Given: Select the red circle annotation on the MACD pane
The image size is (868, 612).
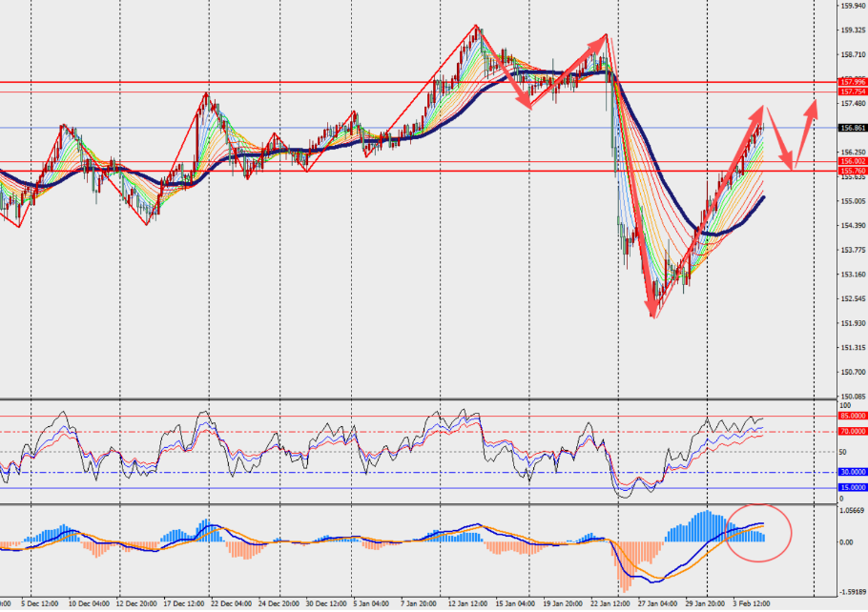Looking at the screenshot, I should click(759, 532).
